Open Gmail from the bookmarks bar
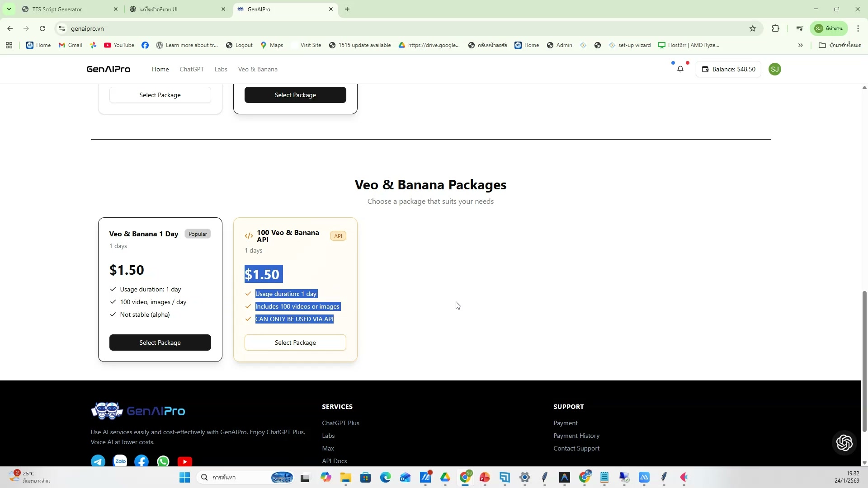This screenshot has width=868, height=488. coord(70,45)
